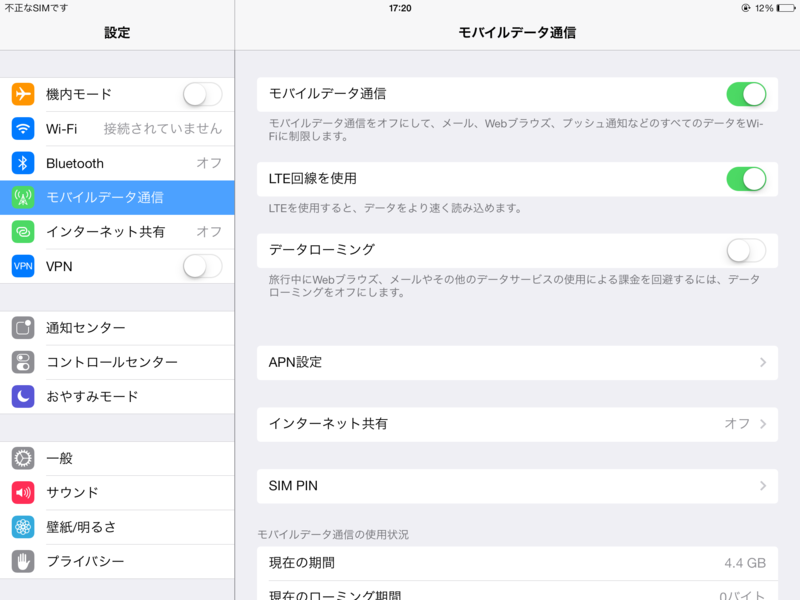The image size is (800, 600).
Task: Tap the 設定 sidebar header title
Action: tap(117, 33)
